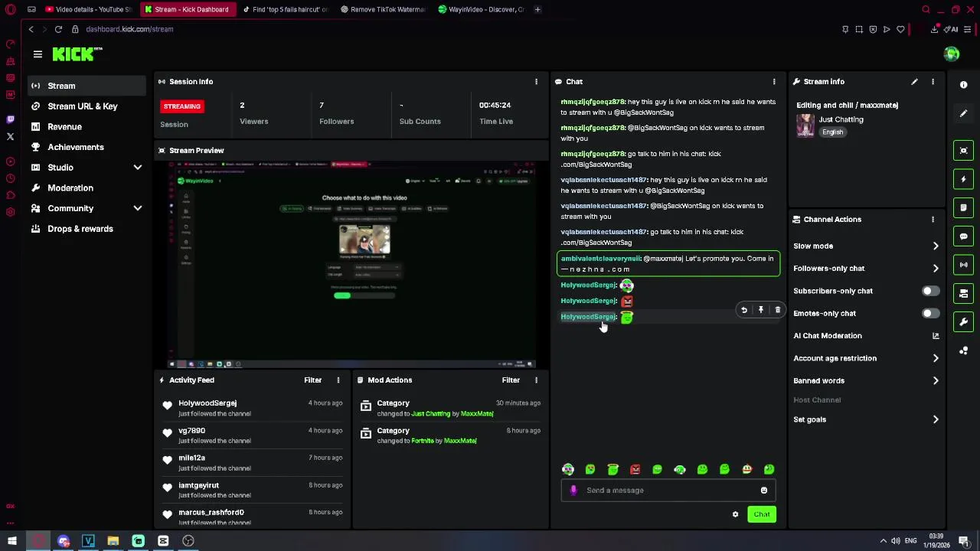Reload the page in browser toolbar
This screenshot has width=980, height=551.
pos(58,29)
